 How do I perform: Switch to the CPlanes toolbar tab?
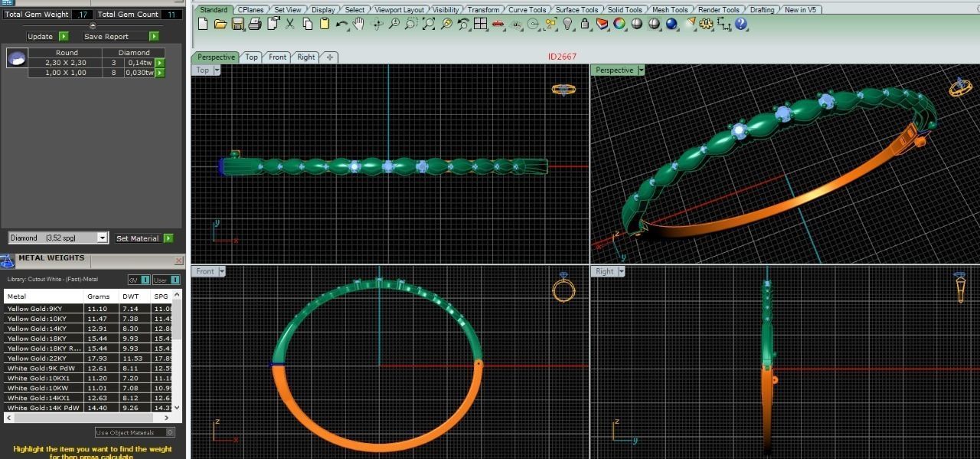pyautogui.click(x=250, y=10)
